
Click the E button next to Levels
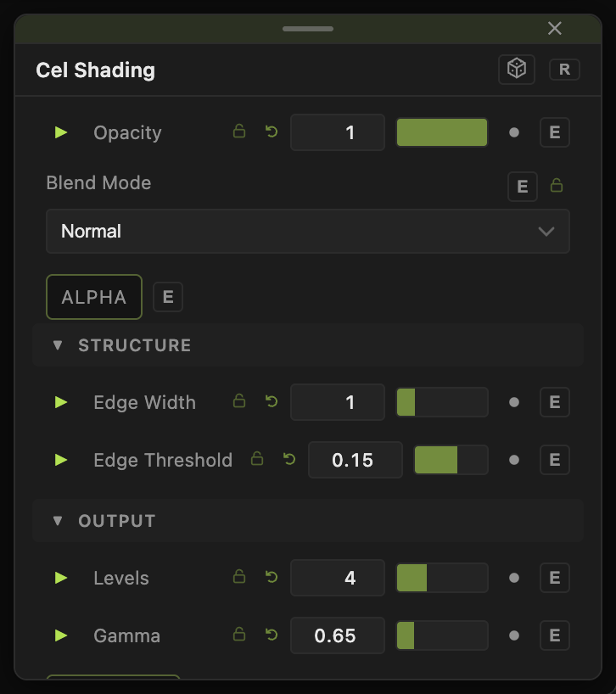pos(555,578)
